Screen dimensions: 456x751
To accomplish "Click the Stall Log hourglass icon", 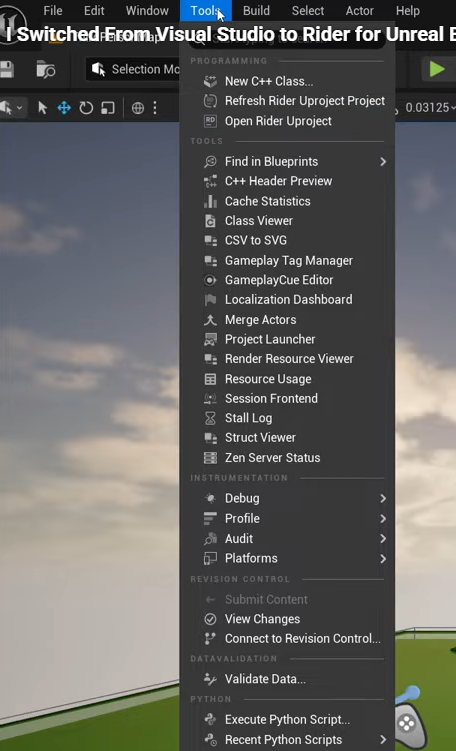I will (210, 418).
